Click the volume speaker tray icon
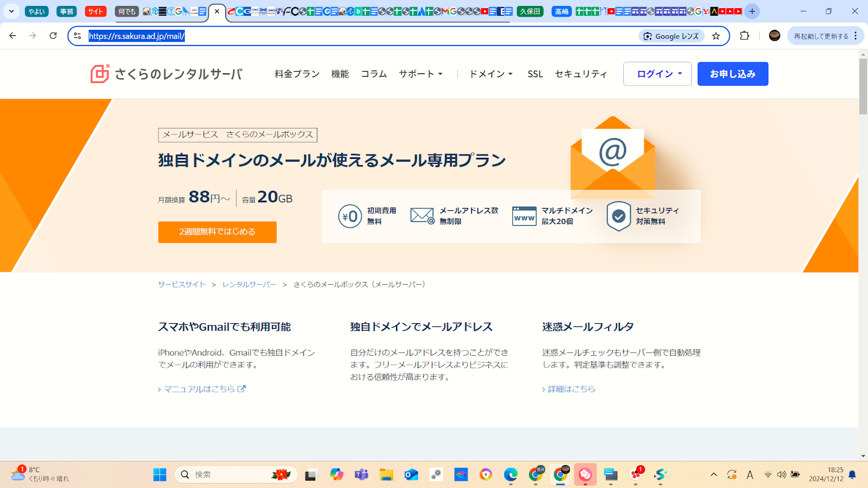868x488 pixels. pyautogui.click(x=781, y=474)
